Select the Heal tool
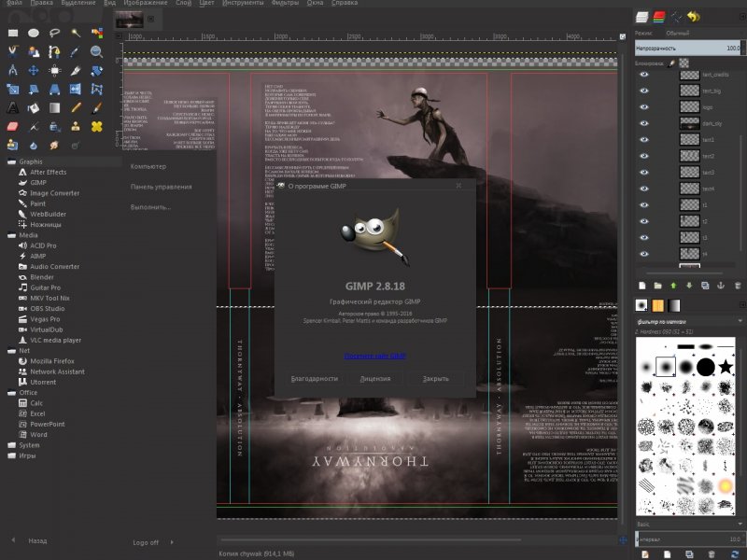Image resolution: width=747 pixels, height=560 pixels. 97,127
